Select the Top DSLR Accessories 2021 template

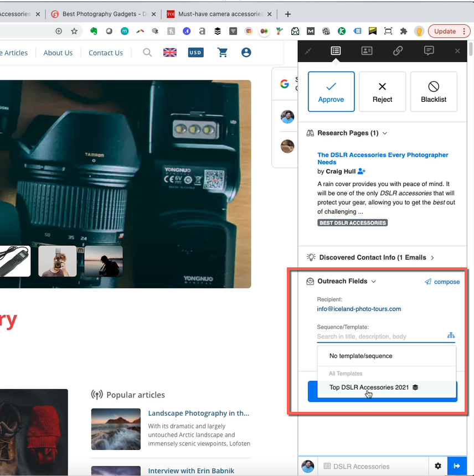[x=369, y=387]
